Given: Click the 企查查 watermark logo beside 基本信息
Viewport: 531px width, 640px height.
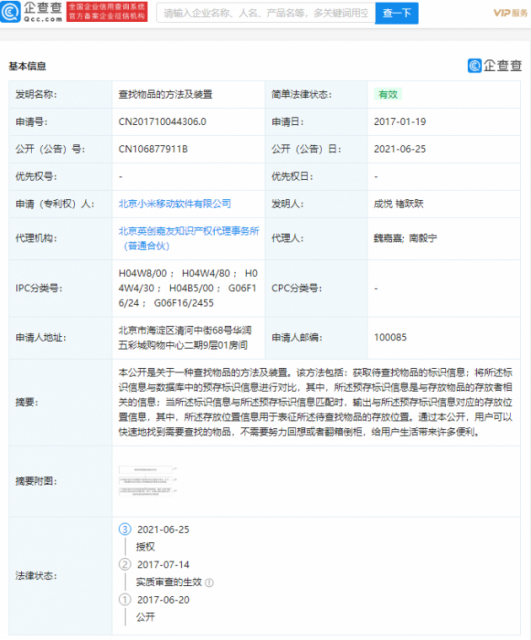Looking at the screenshot, I should click(495, 65).
